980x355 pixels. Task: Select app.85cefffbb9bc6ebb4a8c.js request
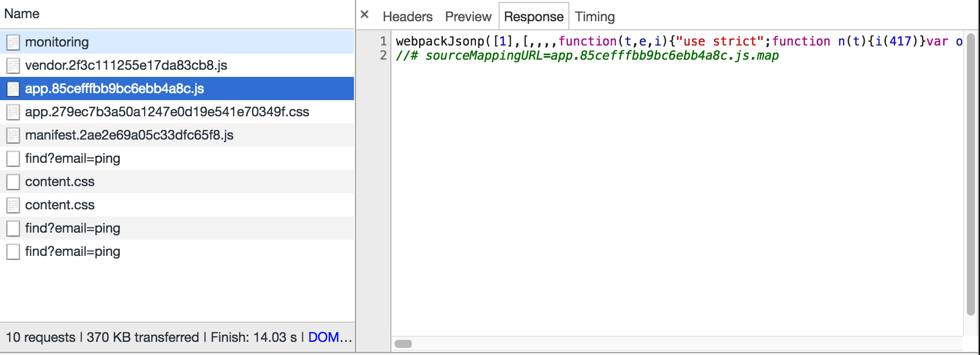click(x=177, y=88)
